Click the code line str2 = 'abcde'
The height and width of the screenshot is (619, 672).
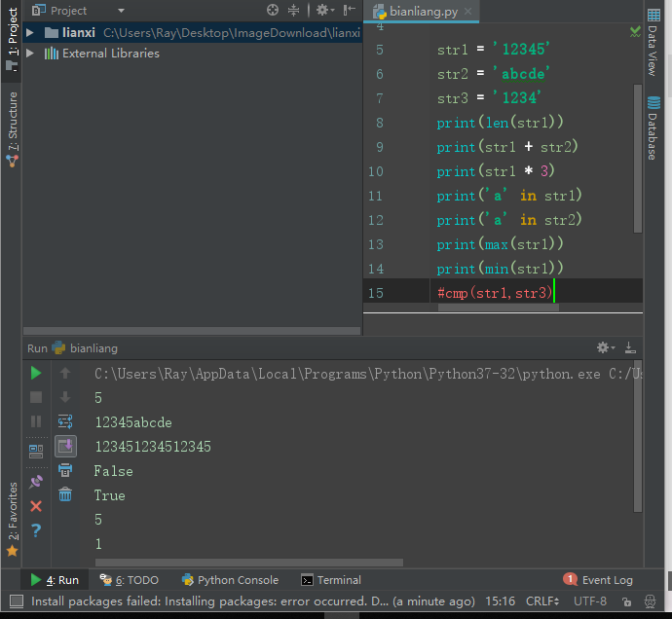point(493,74)
